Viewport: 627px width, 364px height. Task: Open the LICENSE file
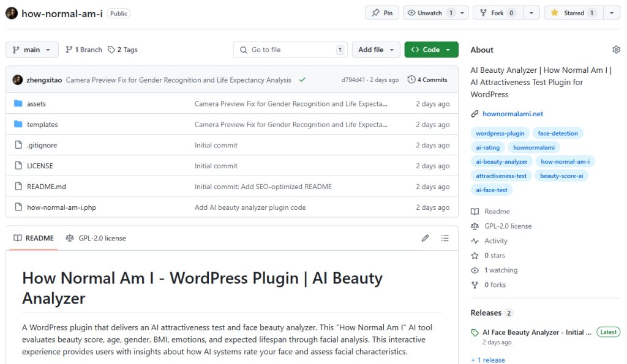click(x=40, y=166)
